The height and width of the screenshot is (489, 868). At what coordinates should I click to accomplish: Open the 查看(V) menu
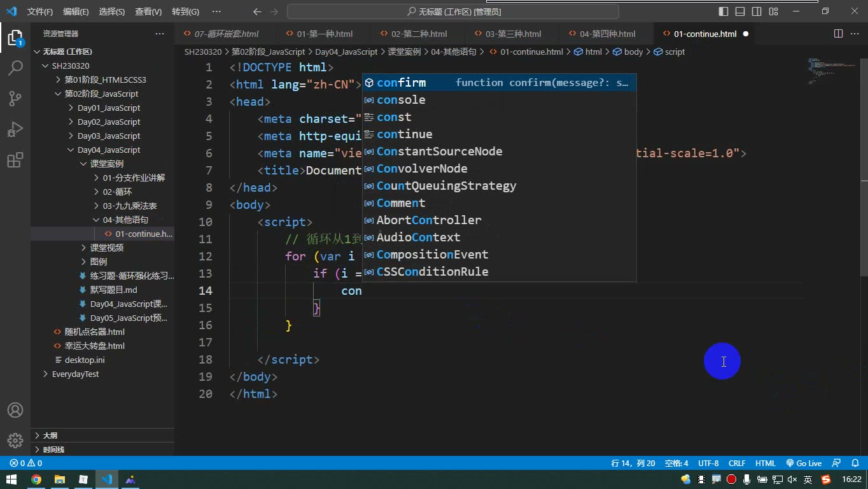pos(148,11)
